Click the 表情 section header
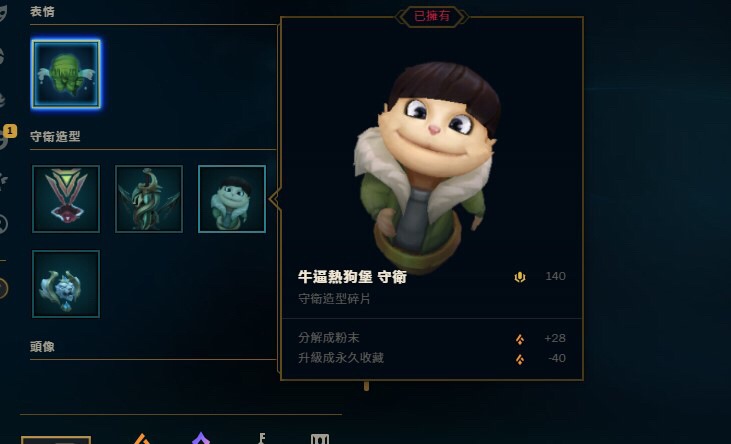 point(42,11)
